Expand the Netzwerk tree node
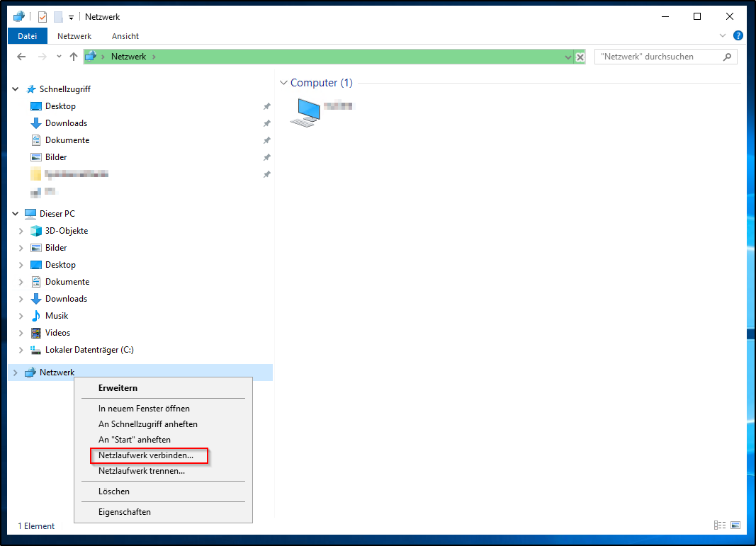Screen dimensions: 756x546 click(15, 372)
